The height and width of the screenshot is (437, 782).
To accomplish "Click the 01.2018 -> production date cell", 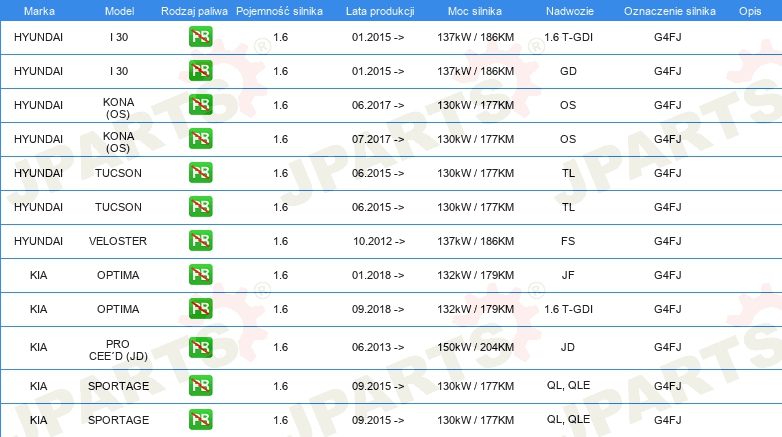I will click(378, 275).
